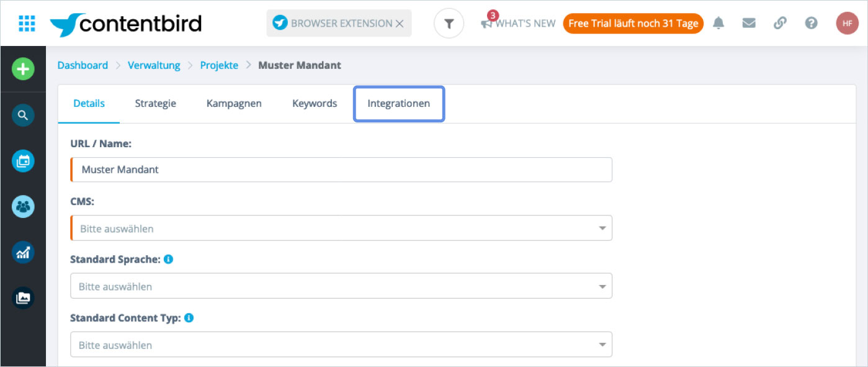This screenshot has height=367, width=868.
Task: Open the notifications bell
Action: [718, 24]
